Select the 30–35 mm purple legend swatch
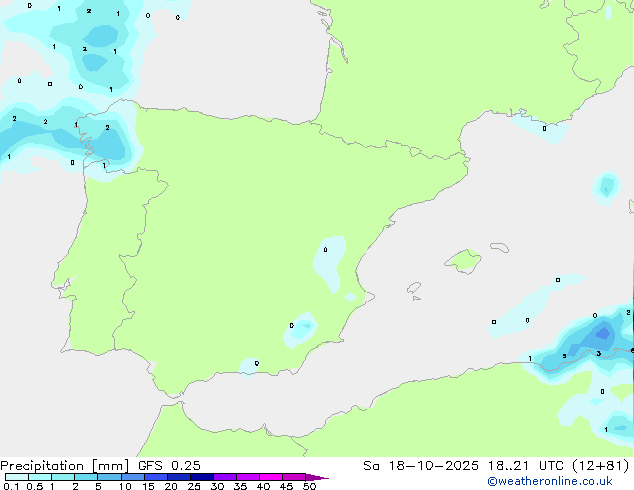 click(225, 477)
